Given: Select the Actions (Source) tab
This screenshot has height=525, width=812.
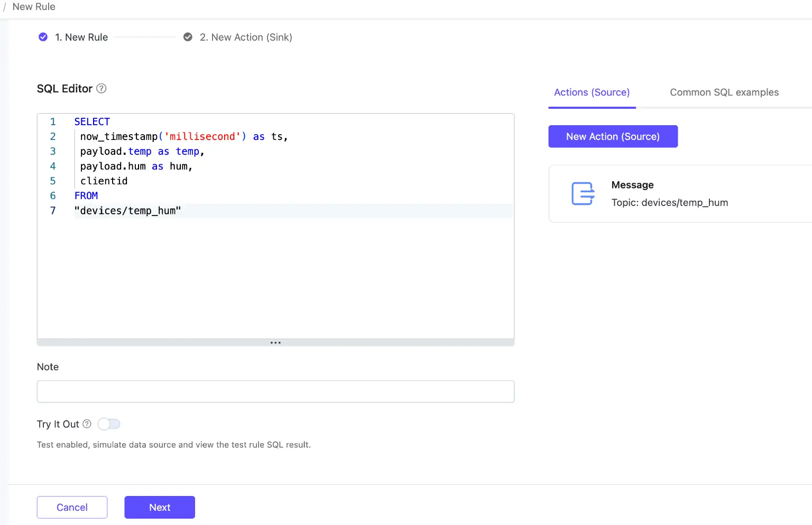Looking at the screenshot, I should (592, 92).
